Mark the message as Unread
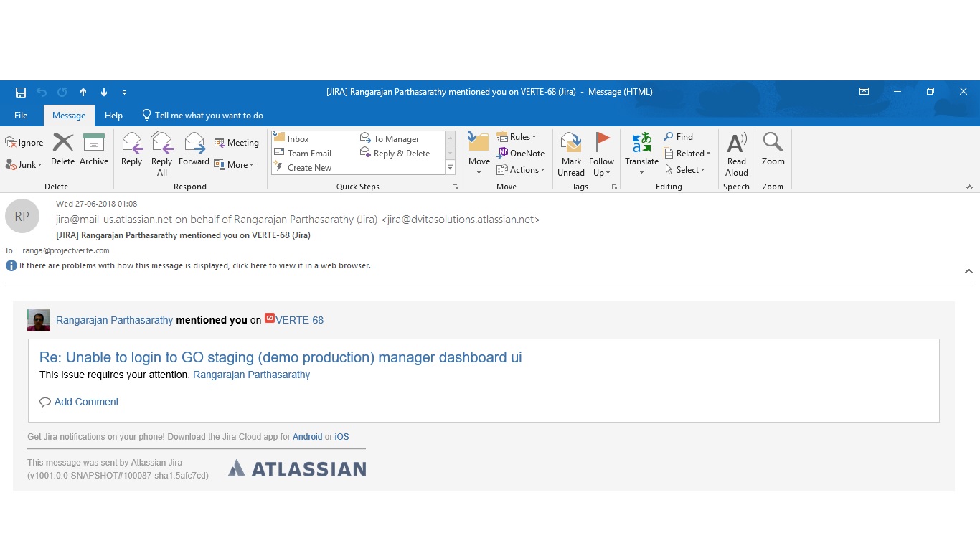 pos(571,154)
